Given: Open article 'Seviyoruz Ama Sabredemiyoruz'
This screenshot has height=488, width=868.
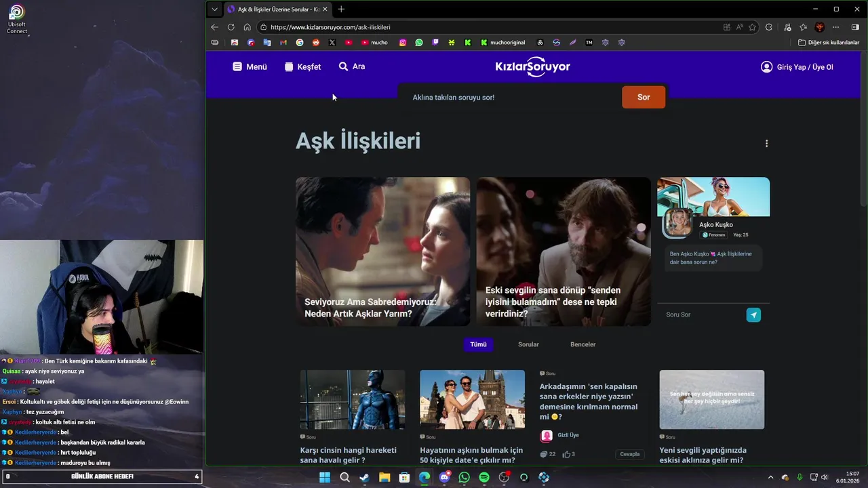Looking at the screenshot, I should point(382,251).
